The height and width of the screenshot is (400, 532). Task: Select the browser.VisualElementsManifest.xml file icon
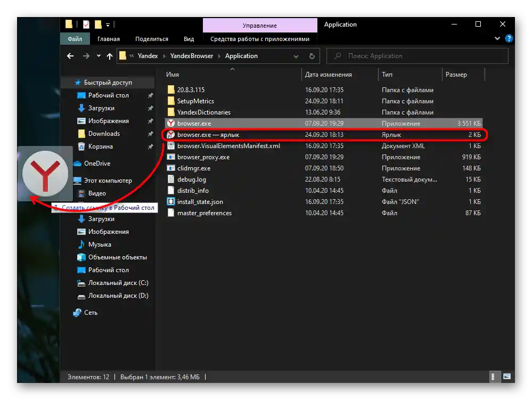(x=171, y=146)
